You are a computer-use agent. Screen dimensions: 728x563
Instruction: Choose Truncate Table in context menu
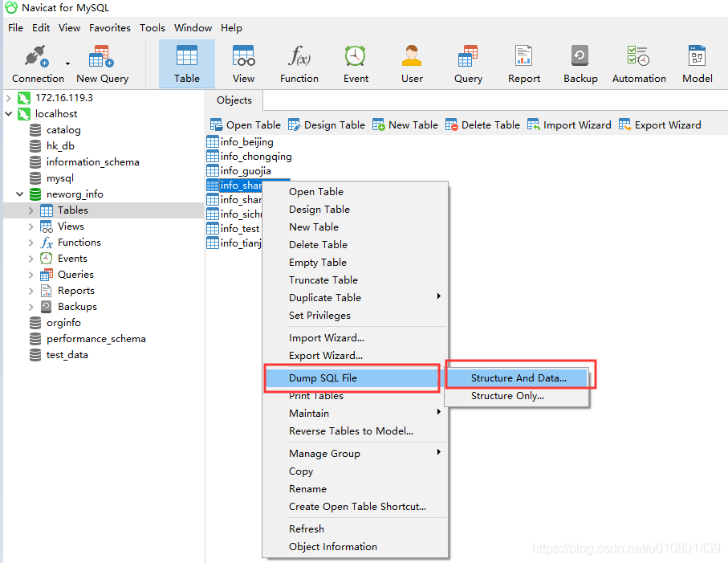coord(356,279)
